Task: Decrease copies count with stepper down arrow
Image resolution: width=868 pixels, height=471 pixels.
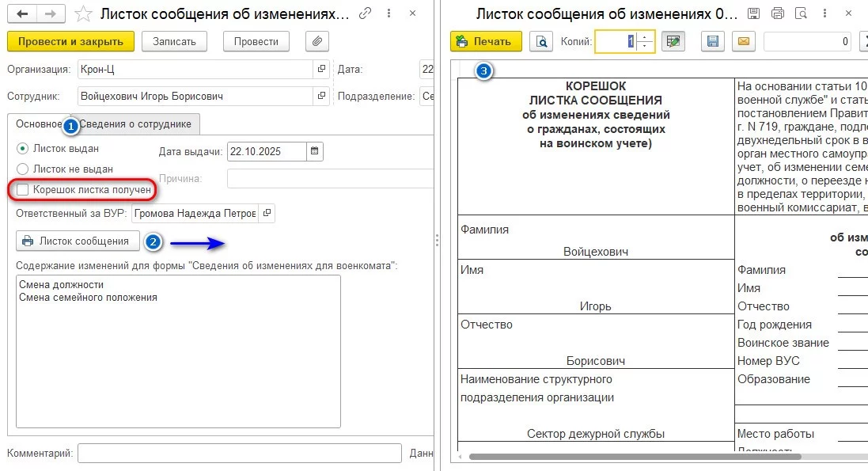Action: pyautogui.click(x=645, y=46)
